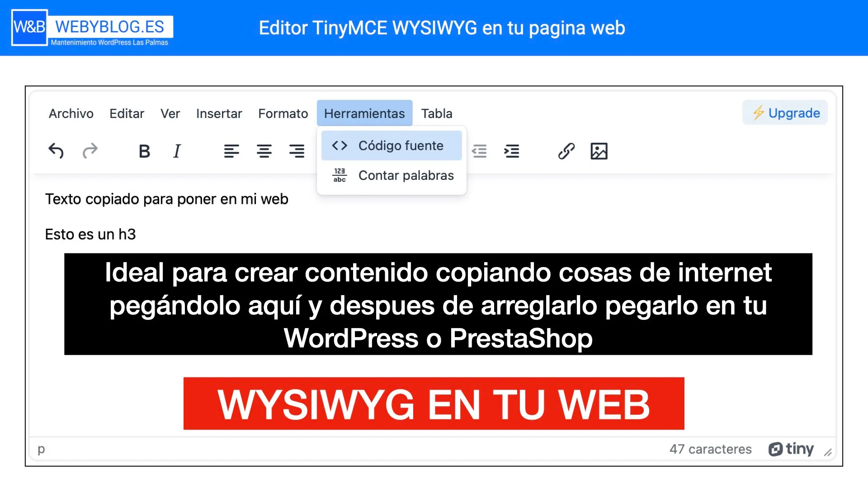Open the Ver menu

click(x=170, y=113)
